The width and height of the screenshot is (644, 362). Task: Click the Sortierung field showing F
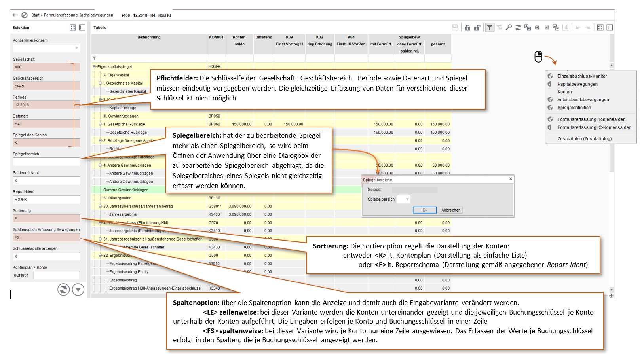coord(46,218)
